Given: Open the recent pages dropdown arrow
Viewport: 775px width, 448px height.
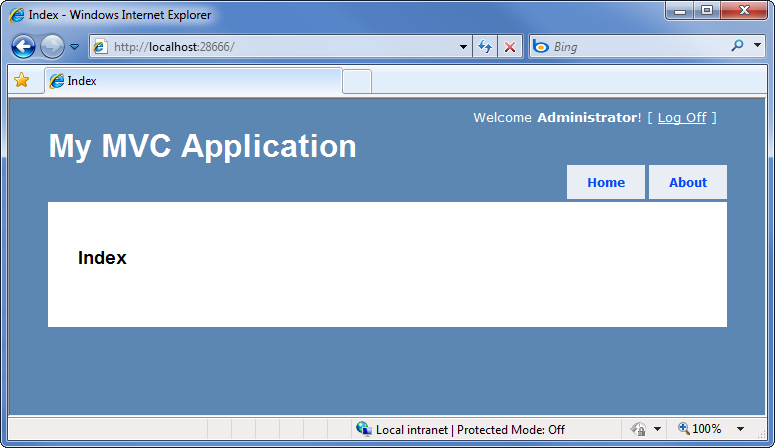Looking at the screenshot, I should pyautogui.click(x=74, y=47).
